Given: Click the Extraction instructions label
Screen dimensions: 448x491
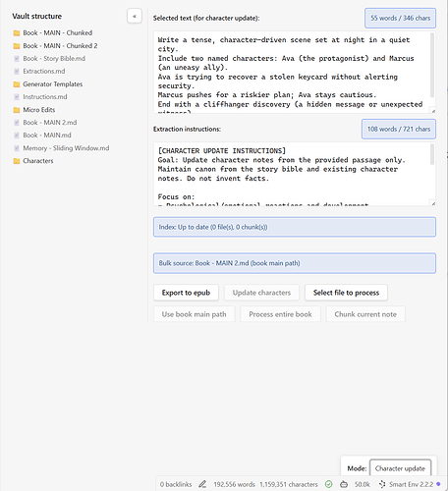Looking at the screenshot, I should coord(187,129).
